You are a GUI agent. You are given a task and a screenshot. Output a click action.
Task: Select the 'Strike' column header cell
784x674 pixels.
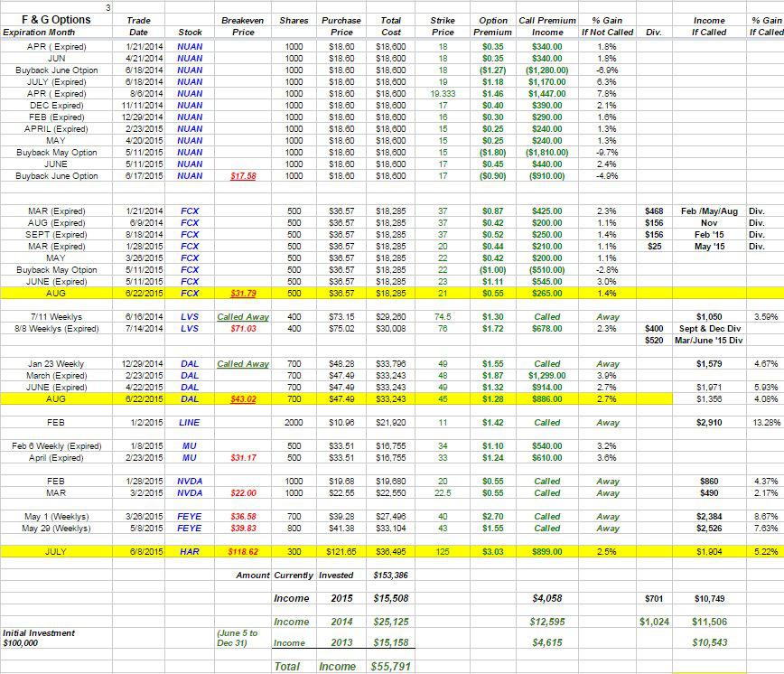pyautogui.click(x=443, y=21)
